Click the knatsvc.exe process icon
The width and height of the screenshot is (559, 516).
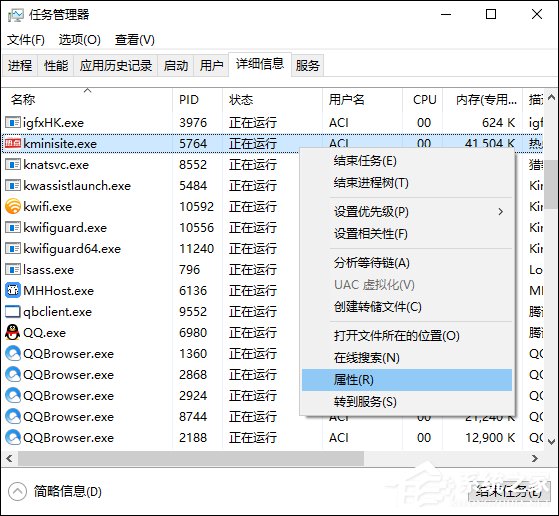click(13, 165)
